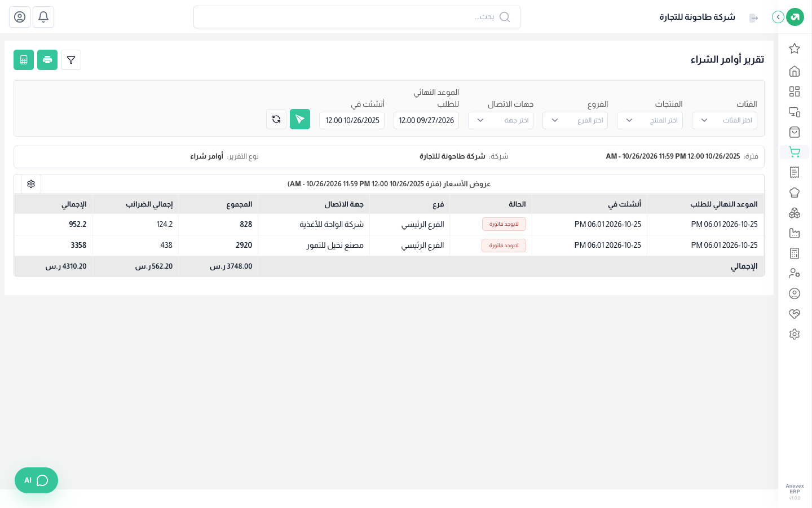This screenshot has height=508, width=812.
Task: Click tax amount 438
Action: pos(166,246)
